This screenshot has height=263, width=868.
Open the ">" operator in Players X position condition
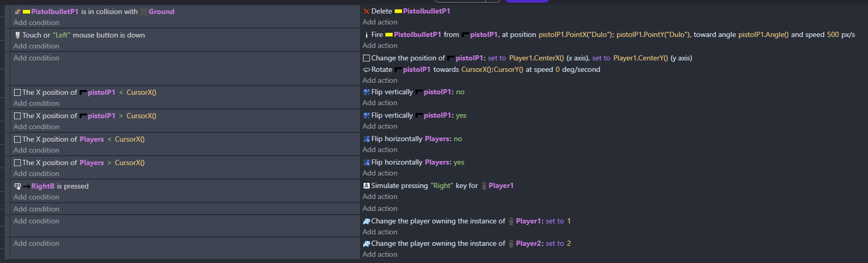(x=109, y=163)
